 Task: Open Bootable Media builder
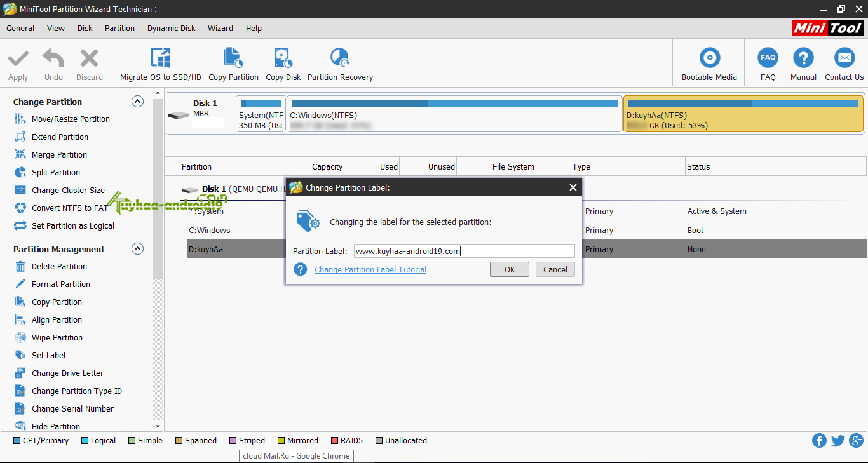pos(709,64)
